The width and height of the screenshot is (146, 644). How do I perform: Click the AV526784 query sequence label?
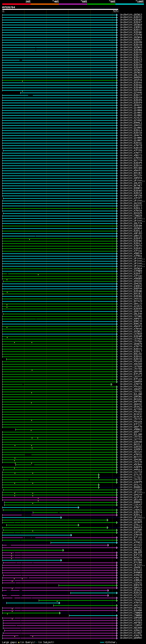(x=8, y=8)
